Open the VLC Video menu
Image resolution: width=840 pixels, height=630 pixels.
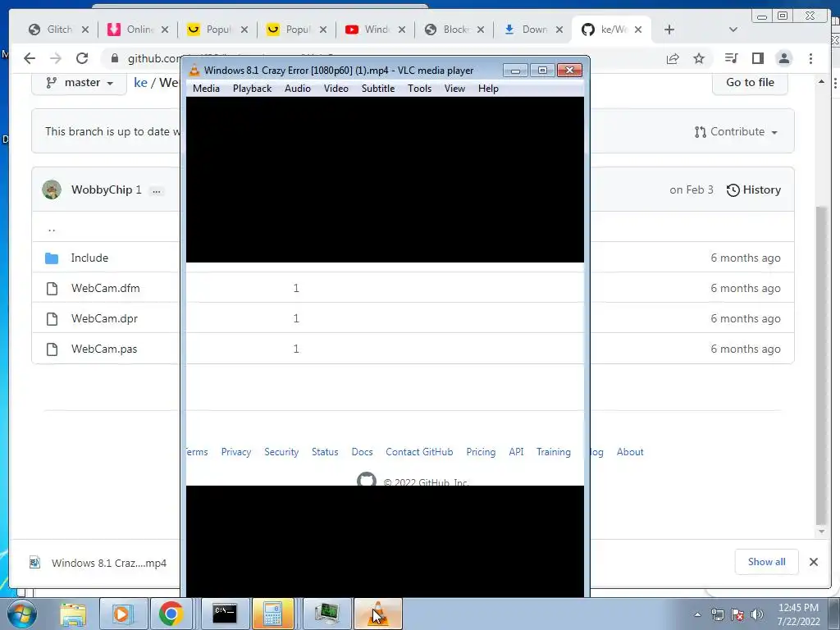pyautogui.click(x=336, y=89)
